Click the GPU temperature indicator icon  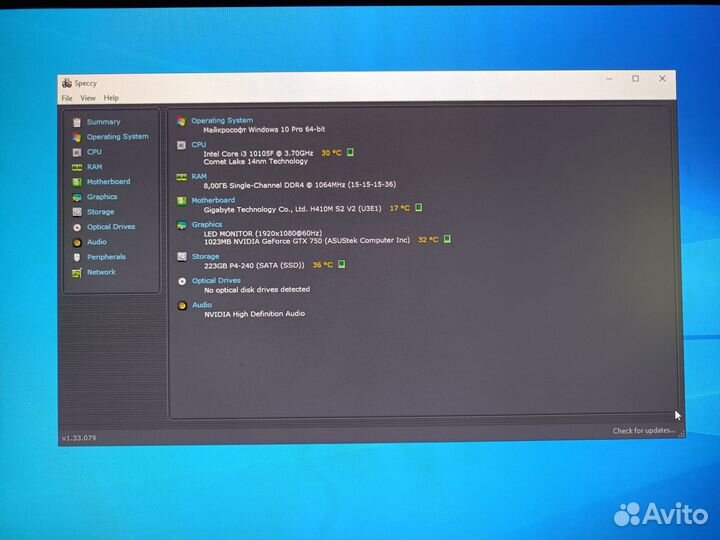[447, 239]
